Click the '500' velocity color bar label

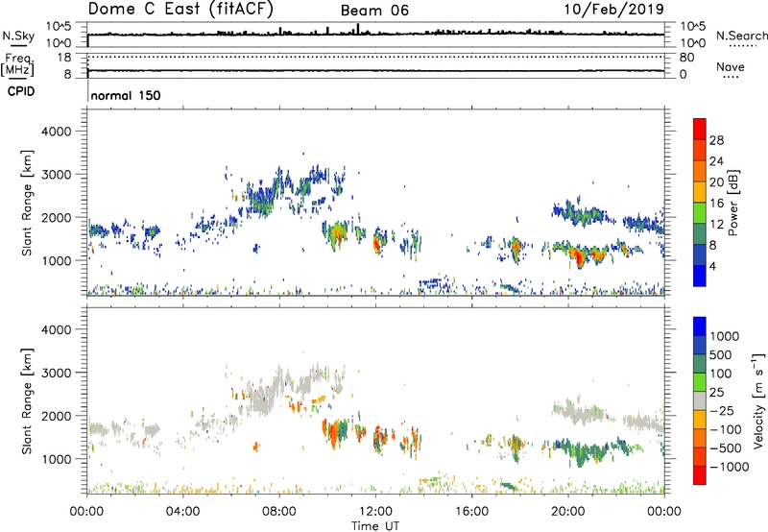[x=721, y=354]
